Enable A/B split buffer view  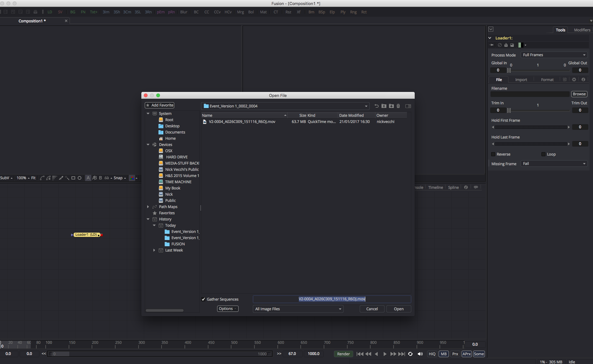(94, 178)
